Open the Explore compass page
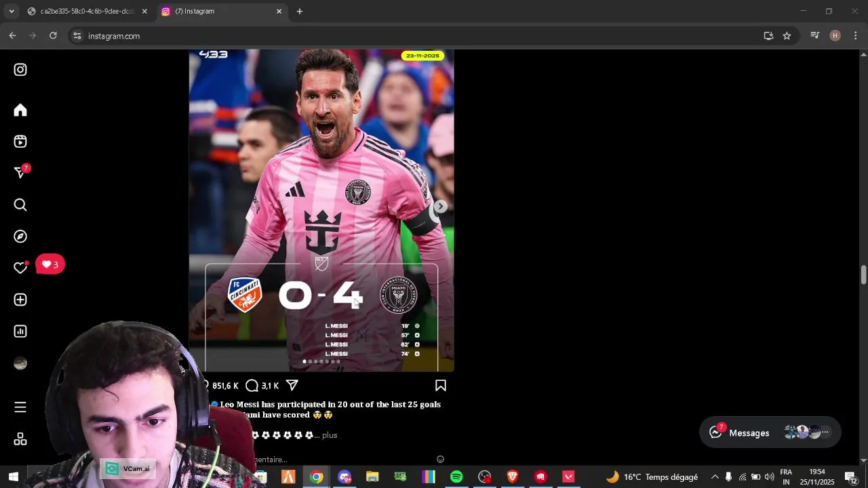Image resolution: width=868 pixels, height=488 pixels. (x=20, y=237)
